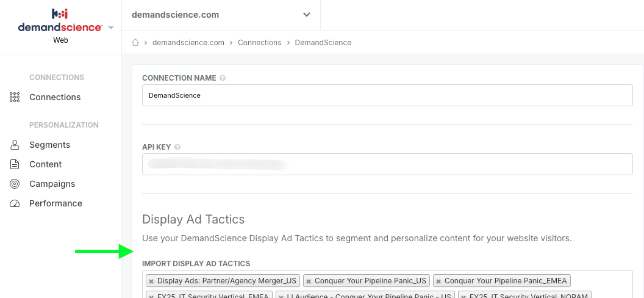Expand the menu arrow beside demandscience logo

(111, 28)
